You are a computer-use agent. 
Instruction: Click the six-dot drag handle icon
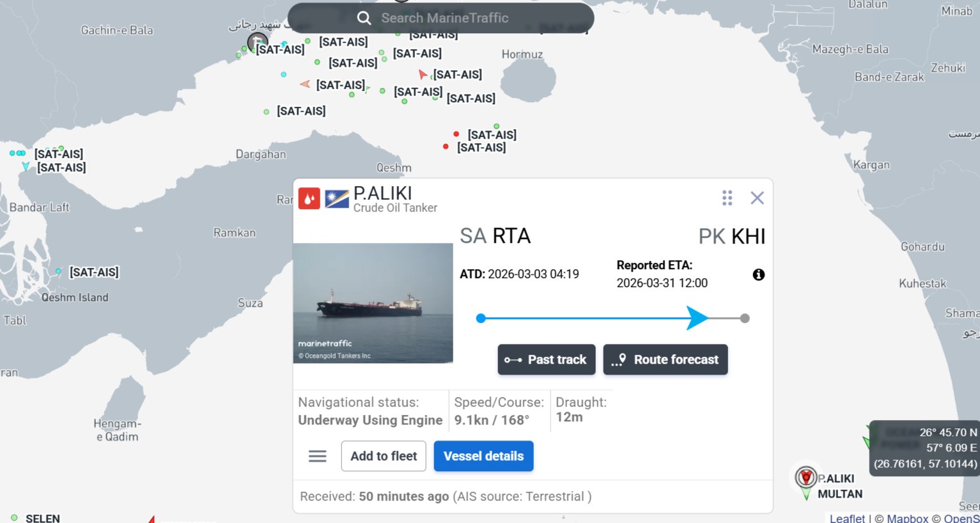pos(727,198)
